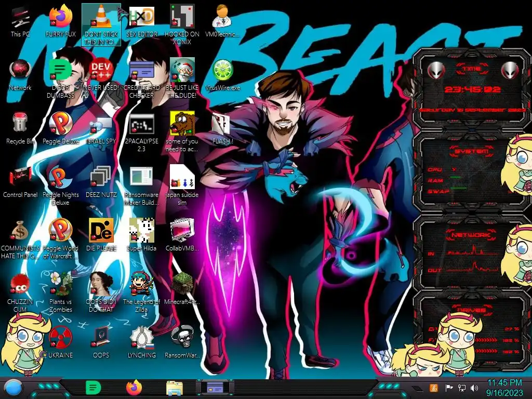Click the IN traffic graph in Network widget

pos(473,251)
